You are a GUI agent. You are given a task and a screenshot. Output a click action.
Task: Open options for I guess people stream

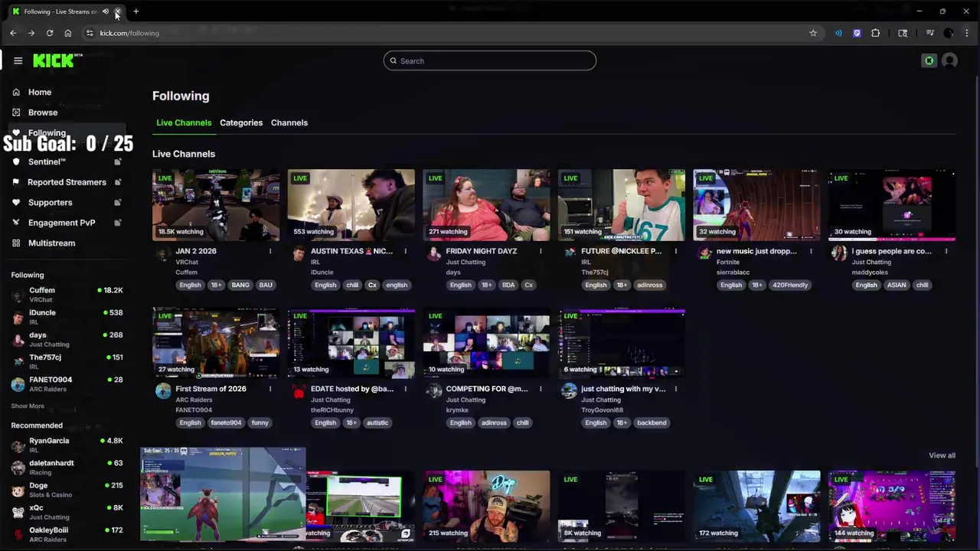946,251
